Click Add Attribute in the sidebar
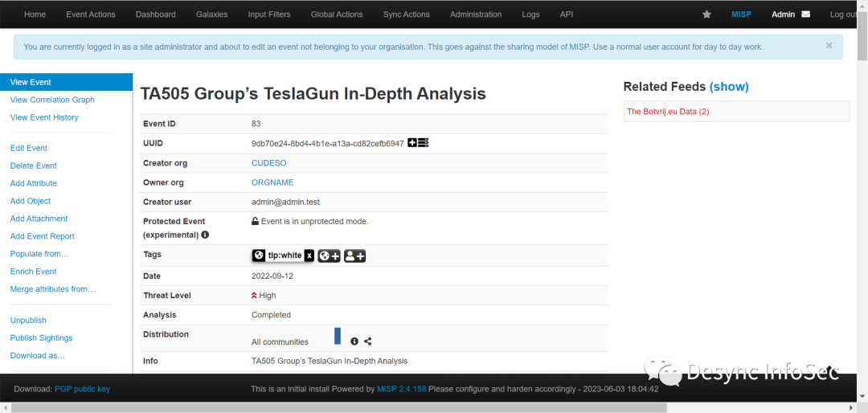Image resolution: width=868 pixels, height=413 pixels. point(33,183)
